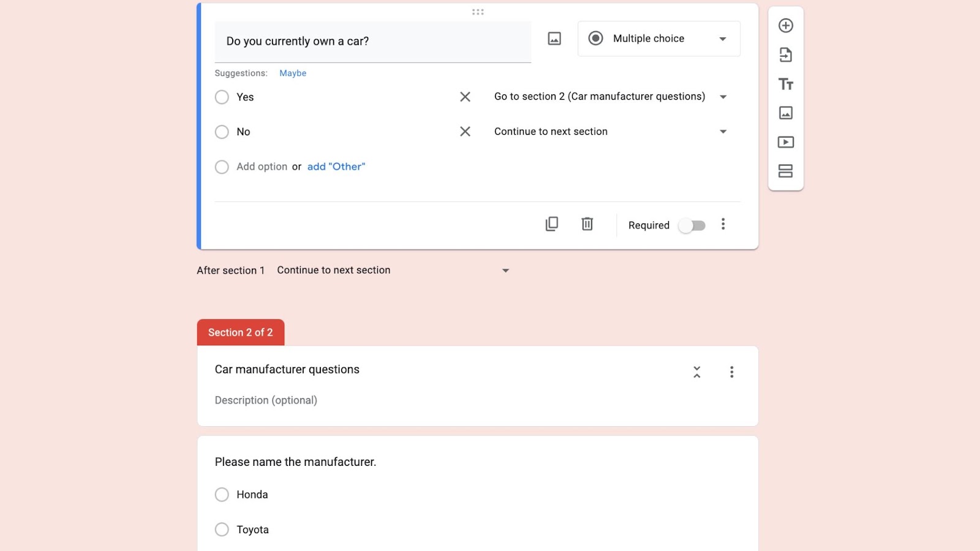
Task: Collapse the Car manufacturer questions section
Action: pyautogui.click(x=696, y=372)
